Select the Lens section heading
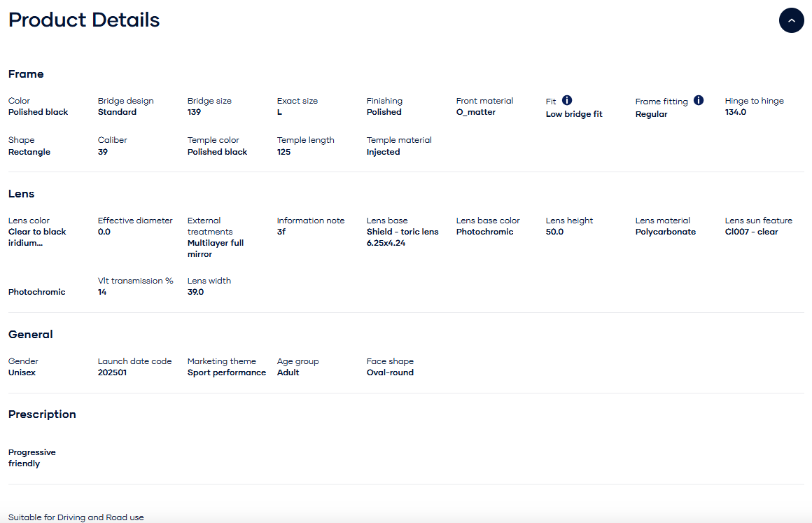This screenshot has width=812, height=523. pos(21,194)
